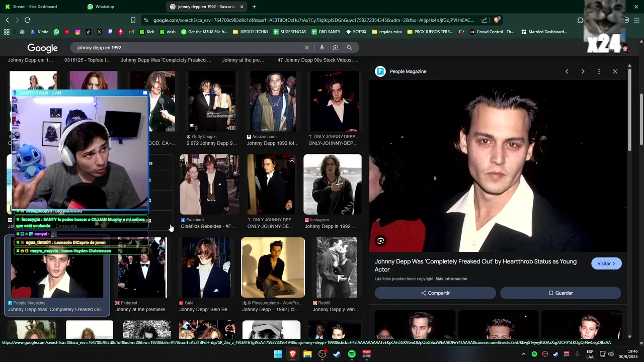Image resolution: width=644 pixels, height=362 pixels.
Task: Click the browser address bar URL
Action: click(313, 20)
